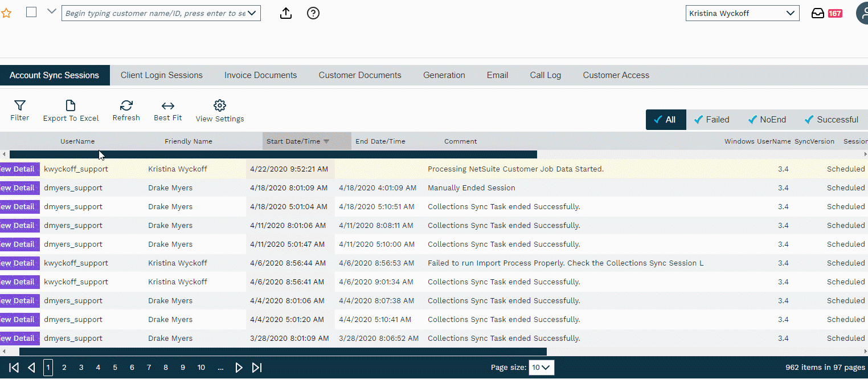Switch to the Invoice Documents tab

point(260,75)
